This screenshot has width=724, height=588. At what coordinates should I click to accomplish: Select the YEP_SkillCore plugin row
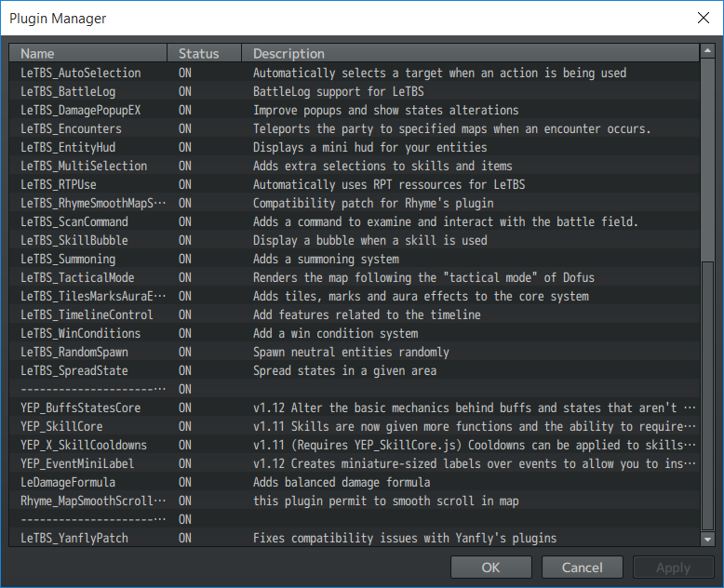(x=355, y=426)
